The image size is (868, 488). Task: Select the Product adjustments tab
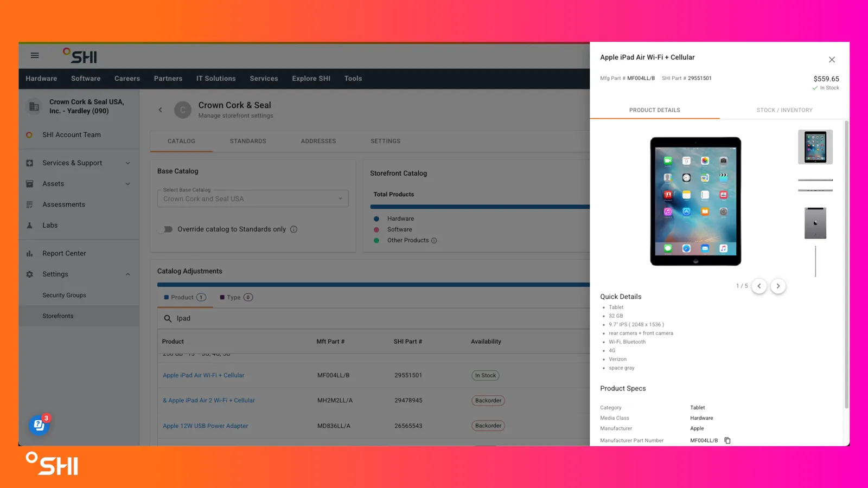coord(185,298)
